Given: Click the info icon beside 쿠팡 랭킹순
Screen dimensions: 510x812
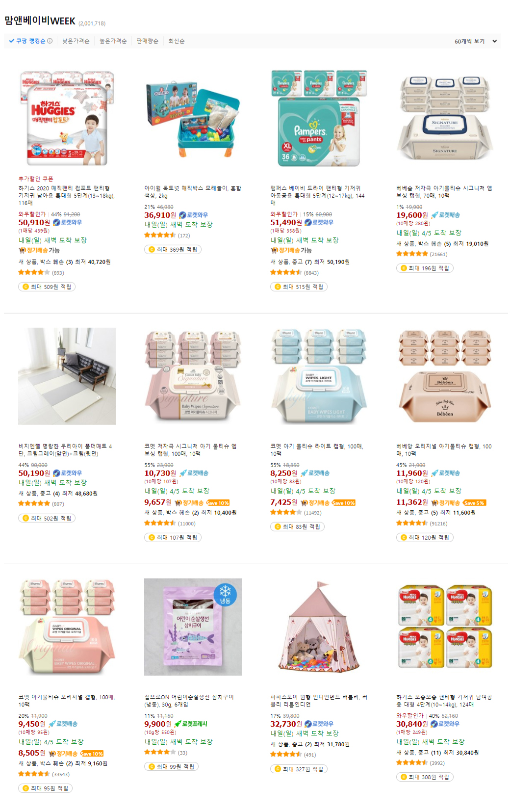Looking at the screenshot, I should (50, 41).
